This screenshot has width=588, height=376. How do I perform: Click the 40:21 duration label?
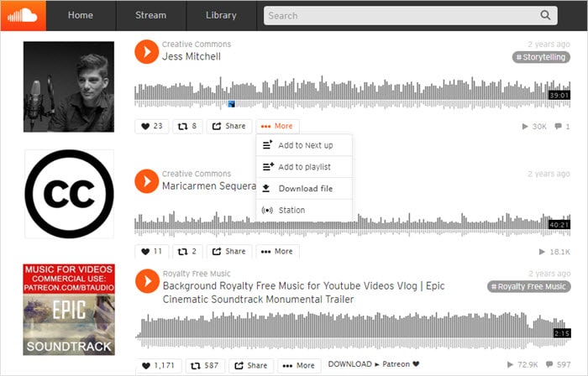pyautogui.click(x=559, y=225)
